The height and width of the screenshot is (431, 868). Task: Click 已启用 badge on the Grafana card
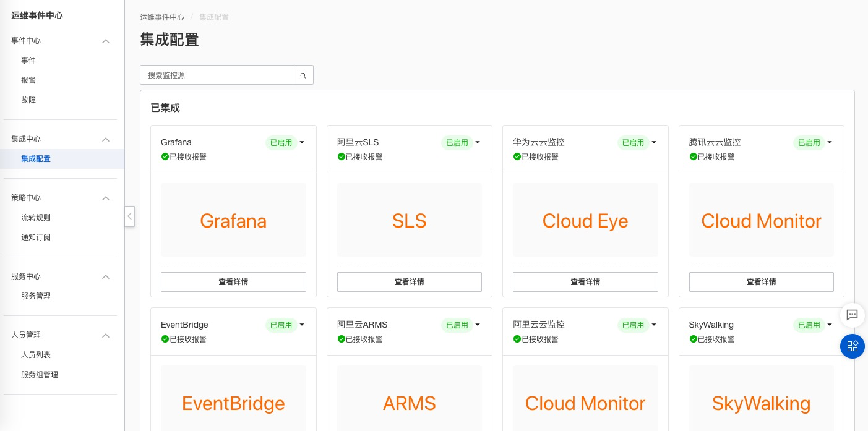point(281,143)
